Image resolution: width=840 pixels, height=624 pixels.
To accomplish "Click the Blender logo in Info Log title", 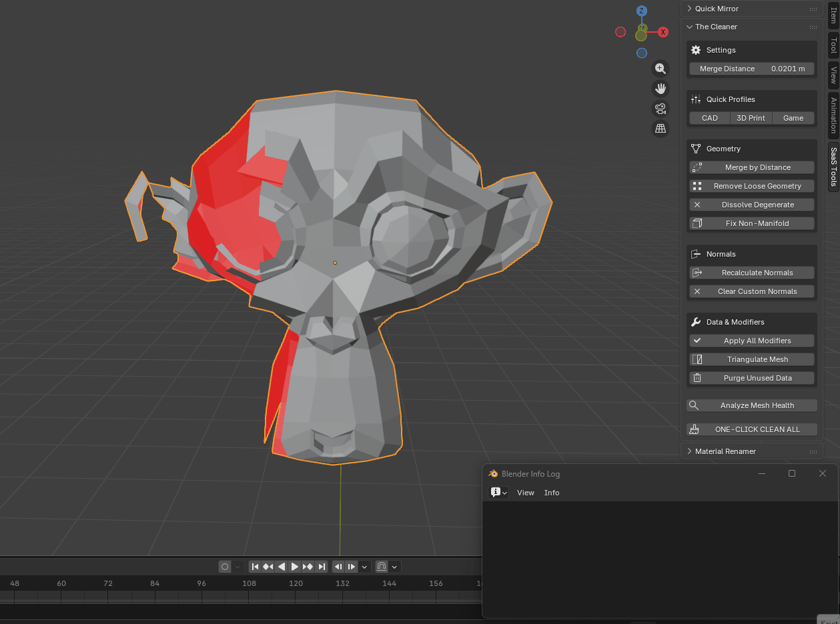I will pos(493,474).
